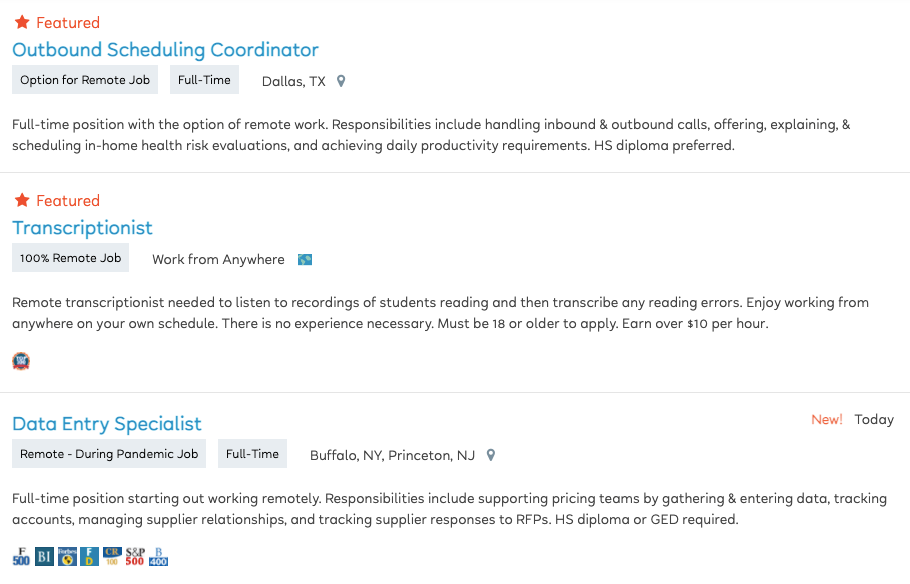Image resolution: width=910 pixels, height=584 pixels.
Task: Select the 100% Remote Job tag
Action: (x=70, y=258)
